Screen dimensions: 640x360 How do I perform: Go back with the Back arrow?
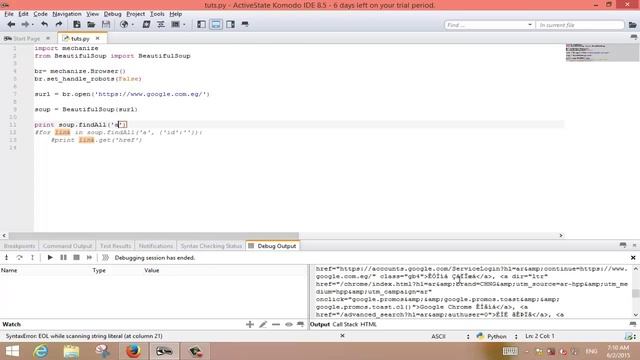click(11, 24)
